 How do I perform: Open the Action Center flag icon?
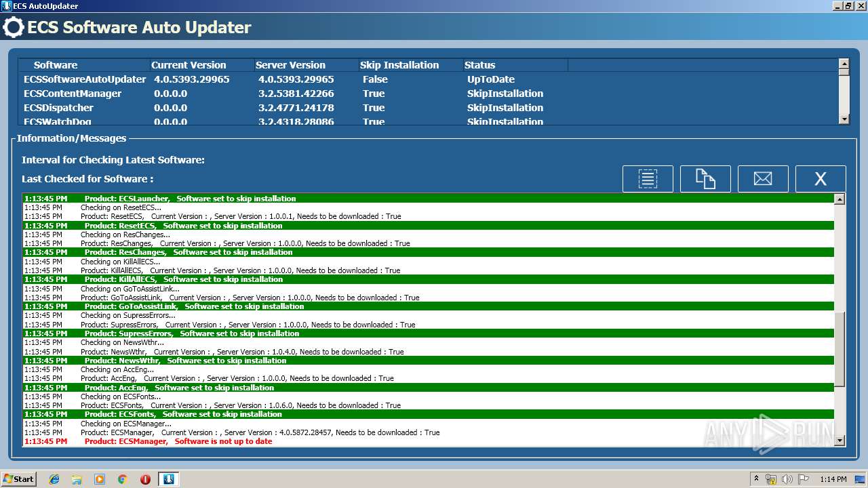click(x=804, y=479)
